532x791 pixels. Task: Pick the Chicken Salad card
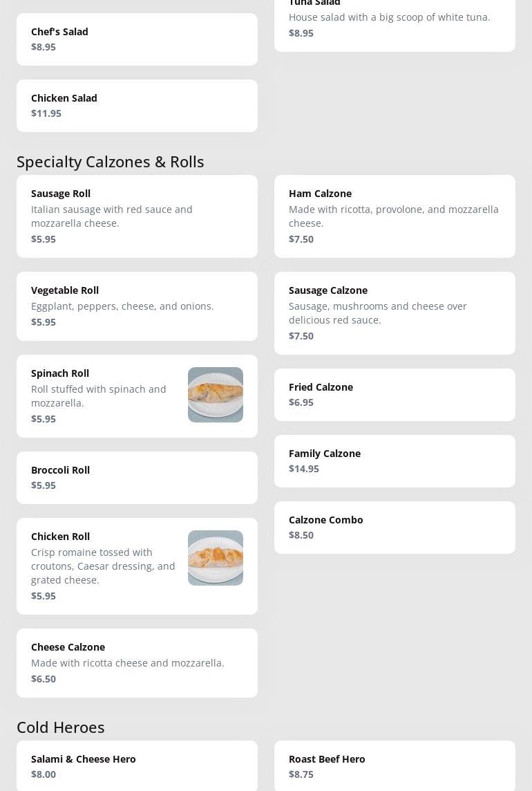(137, 106)
